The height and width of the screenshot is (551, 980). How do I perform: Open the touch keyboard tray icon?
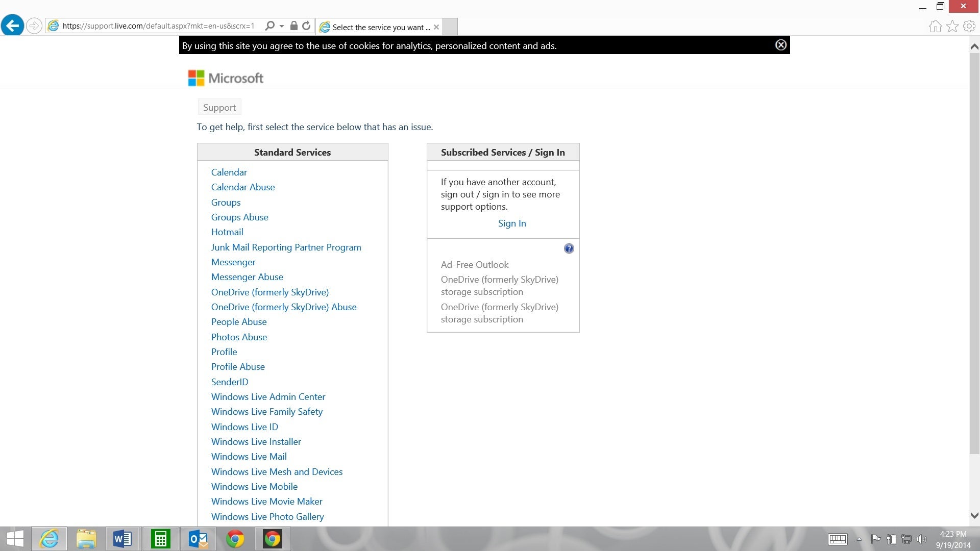[838, 539]
